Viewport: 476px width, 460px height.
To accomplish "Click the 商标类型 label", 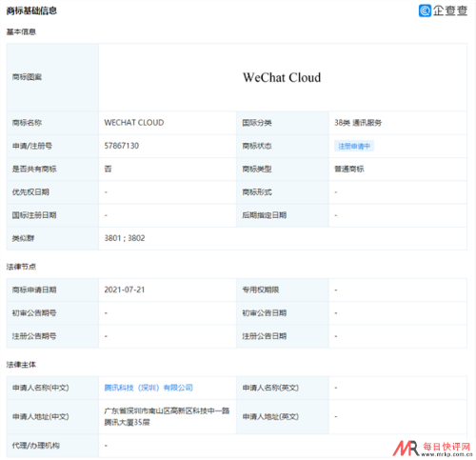I will [257, 169].
